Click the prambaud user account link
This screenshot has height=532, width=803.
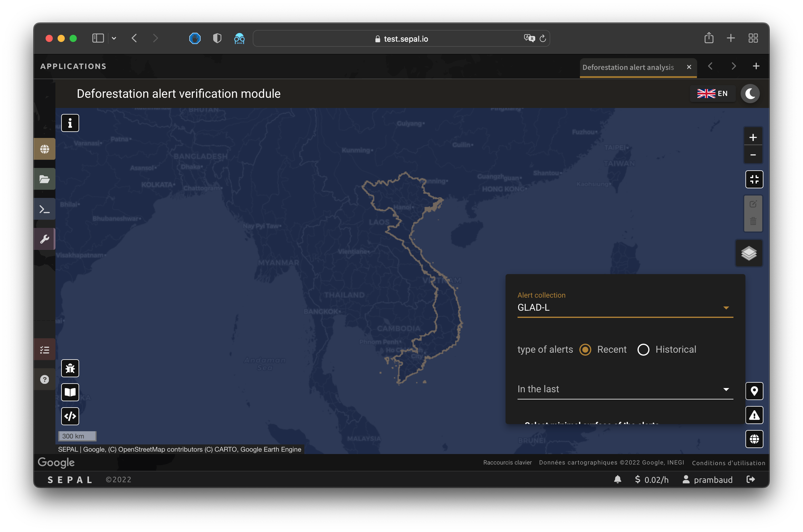click(708, 480)
